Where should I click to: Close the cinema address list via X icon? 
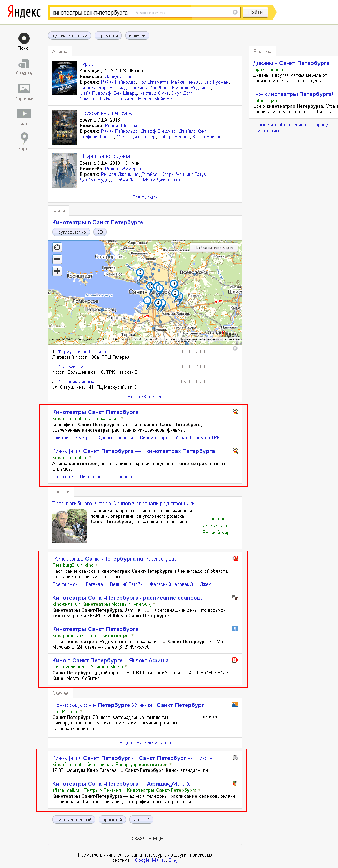point(235,348)
